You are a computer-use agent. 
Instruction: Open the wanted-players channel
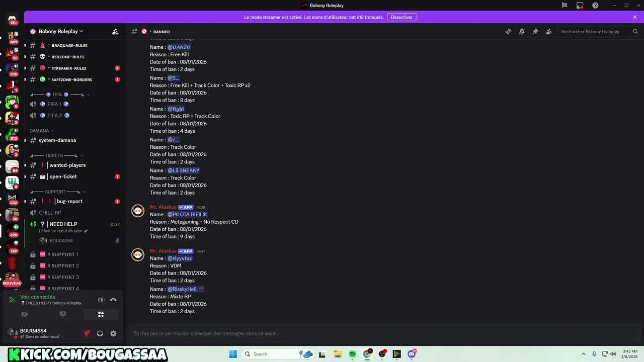[x=74, y=165]
